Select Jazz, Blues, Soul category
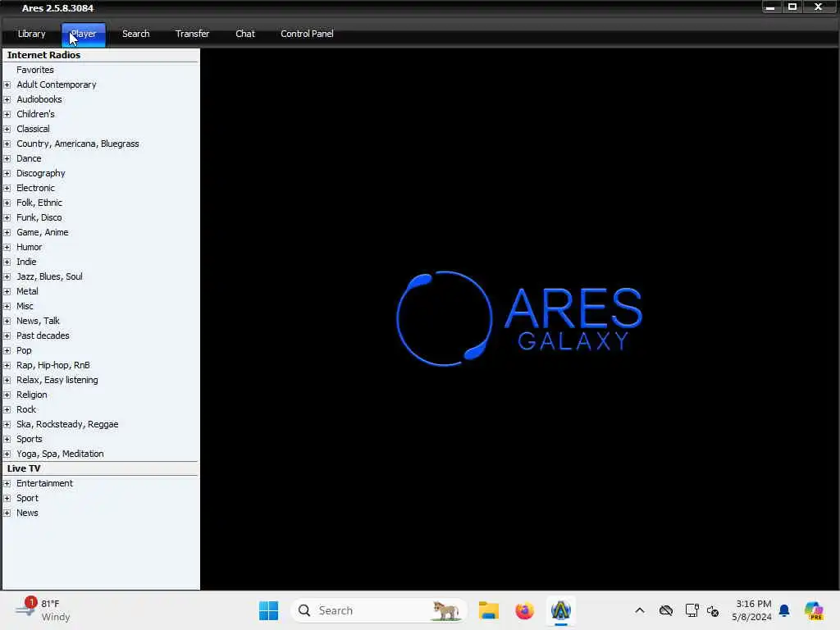 pos(49,276)
